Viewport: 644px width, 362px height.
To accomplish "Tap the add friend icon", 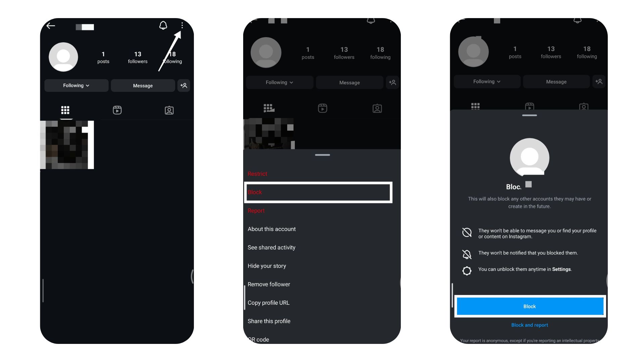I will pyautogui.click(x=184, y=85).
